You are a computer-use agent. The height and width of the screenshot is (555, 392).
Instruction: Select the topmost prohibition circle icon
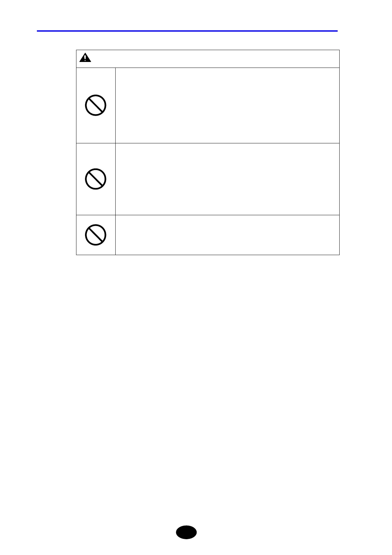point(96,105)
